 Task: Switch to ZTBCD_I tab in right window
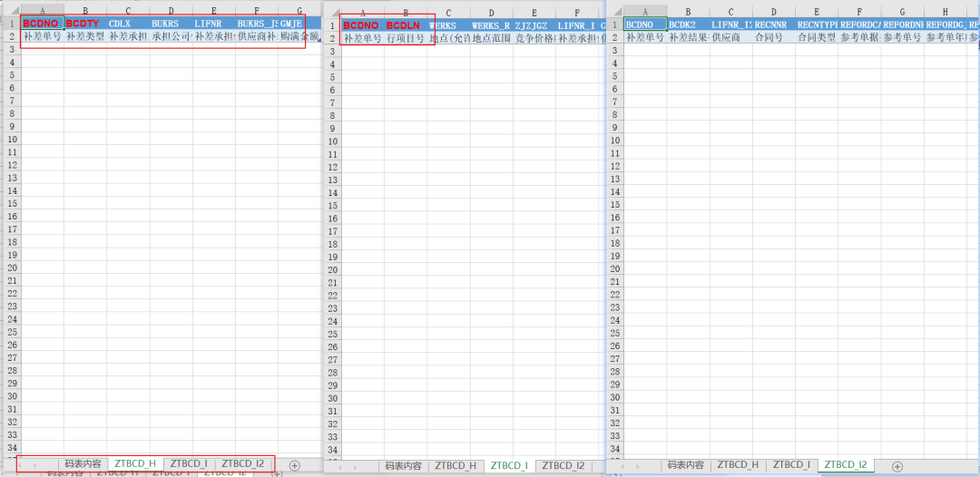(791, 465)
